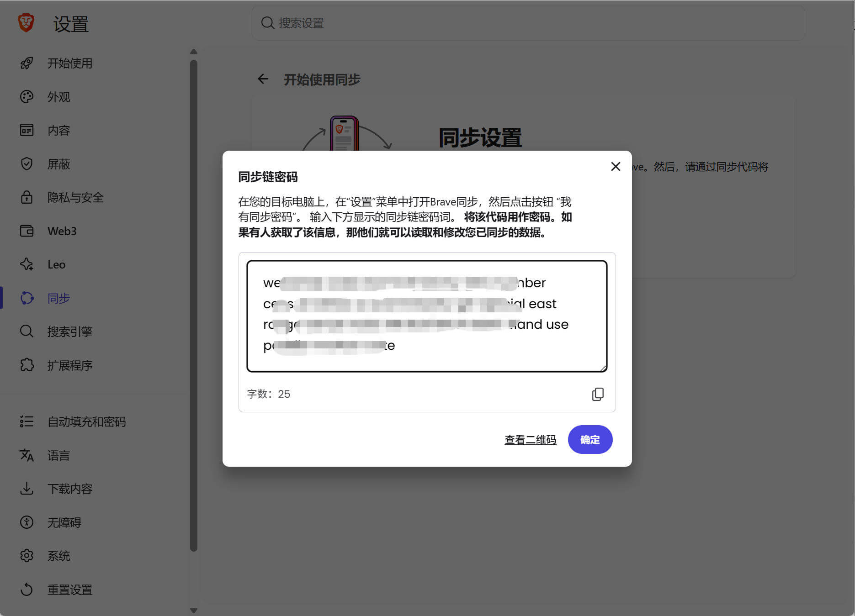The image size is (855, 616).
Task: Open 屏蔽 shield icon in sidebar
Action: pos(27,163)
